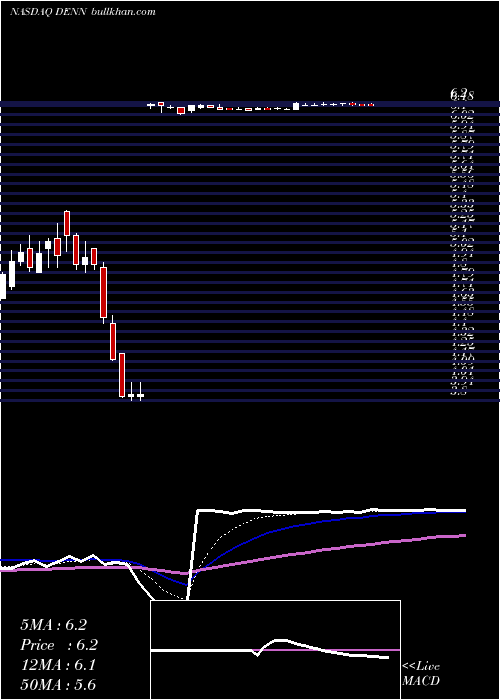Click the '50MA : 5.6' label
The image size is (500, 700).
(58, 684)
